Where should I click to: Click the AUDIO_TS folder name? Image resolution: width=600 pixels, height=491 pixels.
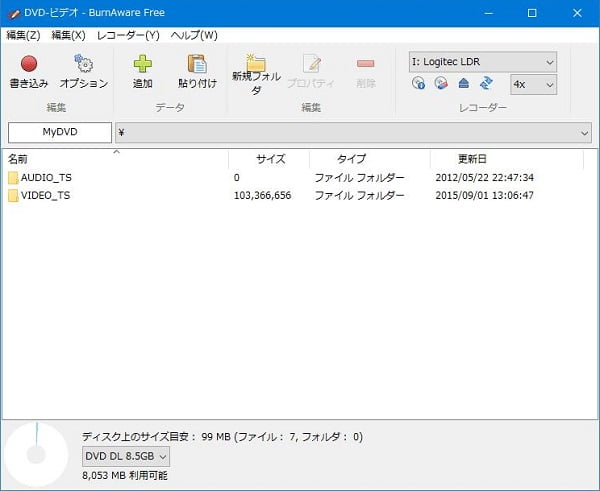46,178
